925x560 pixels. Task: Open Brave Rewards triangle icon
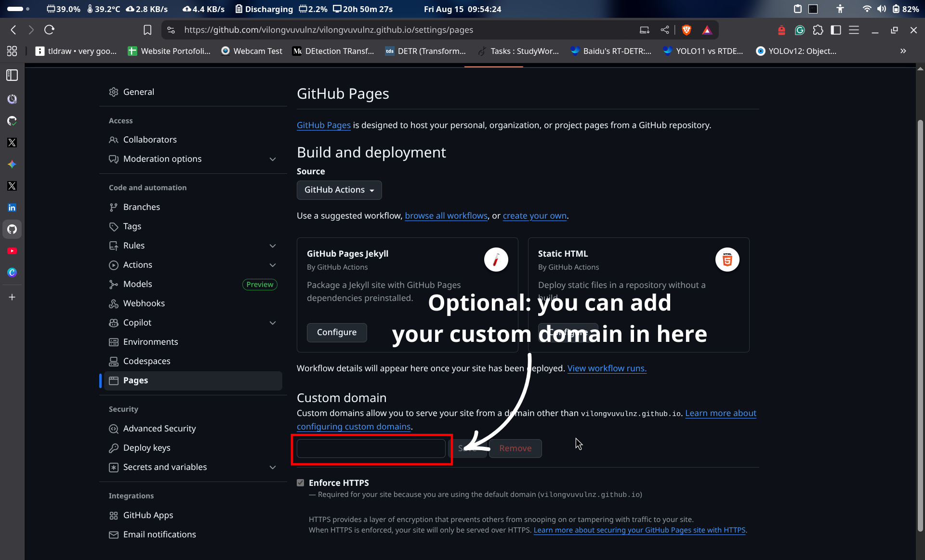707,30
